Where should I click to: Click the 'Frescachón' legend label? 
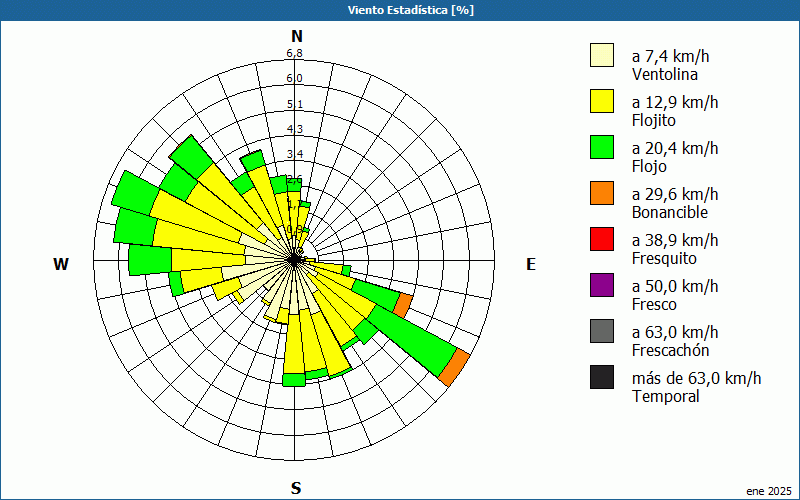tap(670, 350)
